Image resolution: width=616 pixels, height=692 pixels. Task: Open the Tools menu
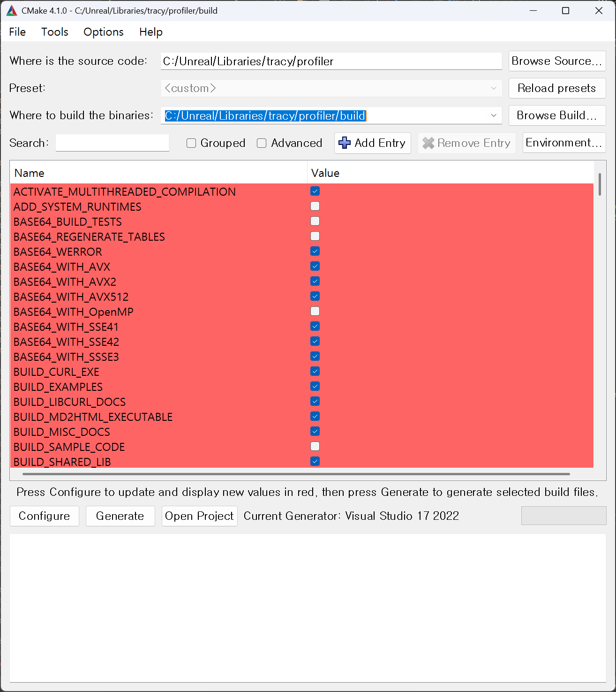pyautogui.click(x=55, y=32)
